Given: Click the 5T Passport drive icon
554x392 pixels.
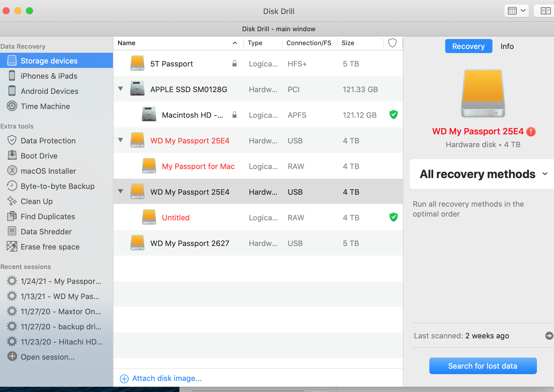Looking at the screenshot, I should 137,63.
